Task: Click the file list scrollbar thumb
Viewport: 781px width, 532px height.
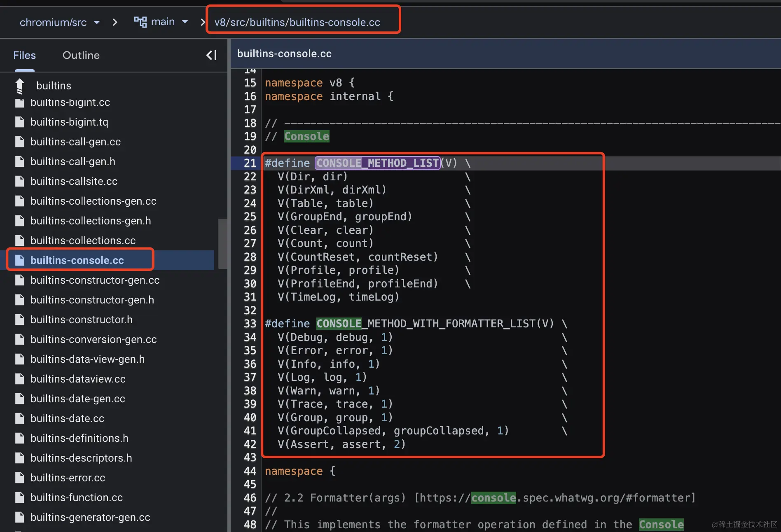Action: pos(222,243)
